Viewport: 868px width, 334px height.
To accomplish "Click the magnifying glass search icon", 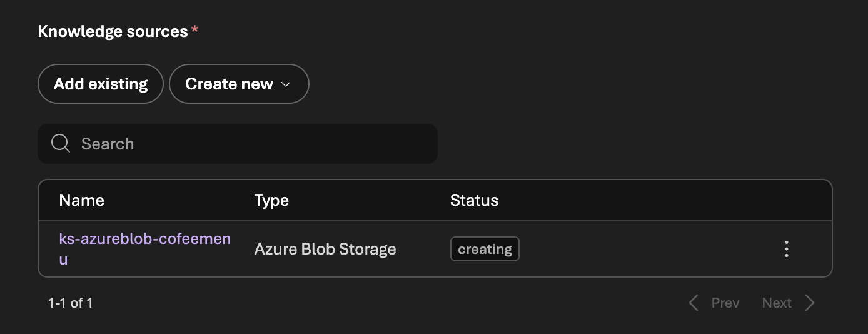I will pos(61,144).
